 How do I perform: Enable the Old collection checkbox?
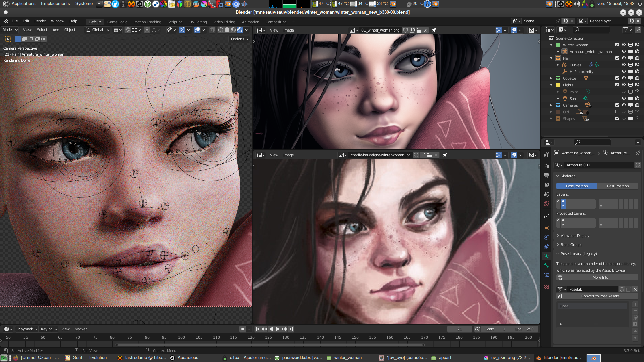click(x=617, y=112)
